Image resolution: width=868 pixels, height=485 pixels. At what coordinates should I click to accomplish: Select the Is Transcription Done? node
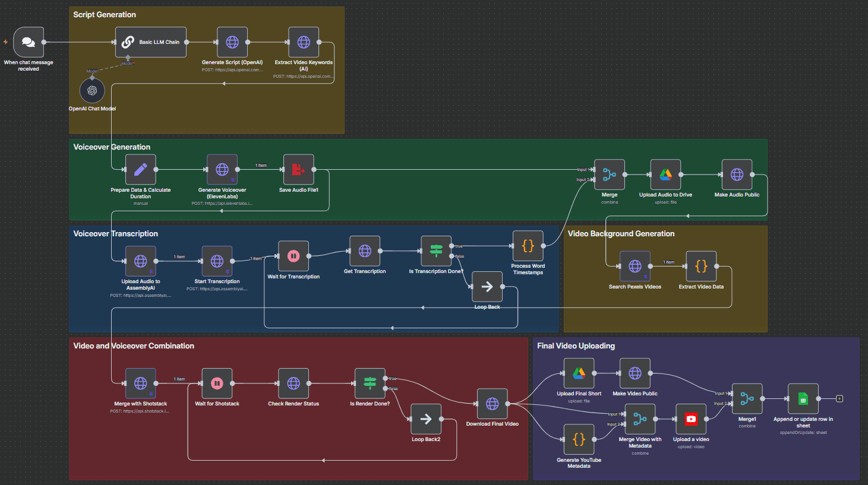point(436,251)
